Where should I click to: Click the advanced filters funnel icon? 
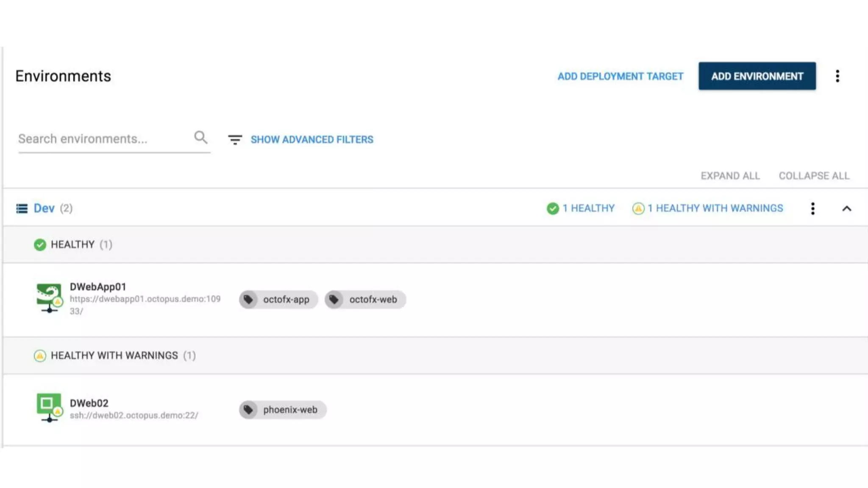click(x=235, y=139)
